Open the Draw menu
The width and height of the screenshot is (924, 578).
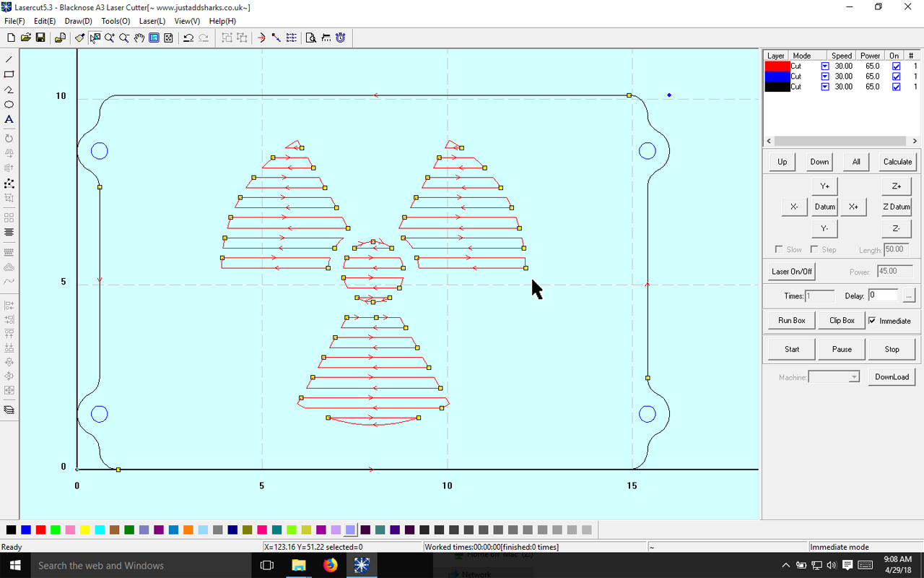click(78, 21)
